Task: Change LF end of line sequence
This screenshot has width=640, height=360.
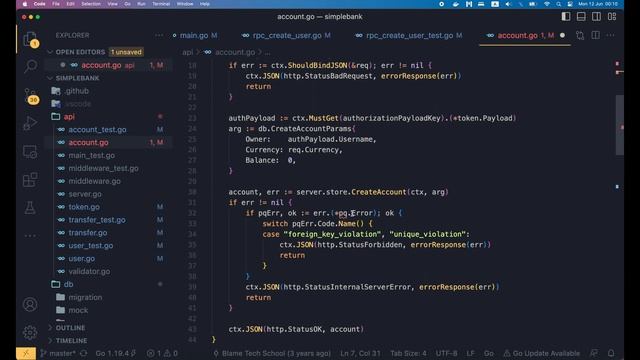Action: (x=470, y=353)
